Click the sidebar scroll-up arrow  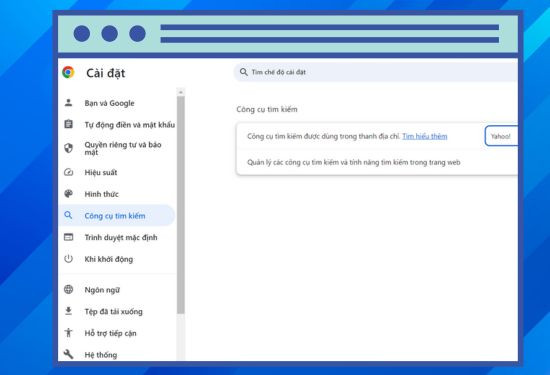click(181, 92)
